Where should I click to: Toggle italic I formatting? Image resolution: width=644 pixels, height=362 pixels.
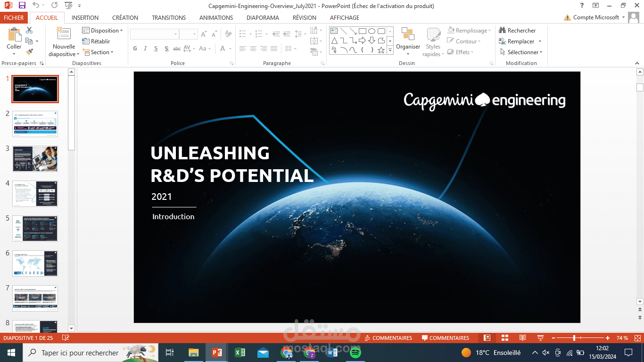click(145, 49)
